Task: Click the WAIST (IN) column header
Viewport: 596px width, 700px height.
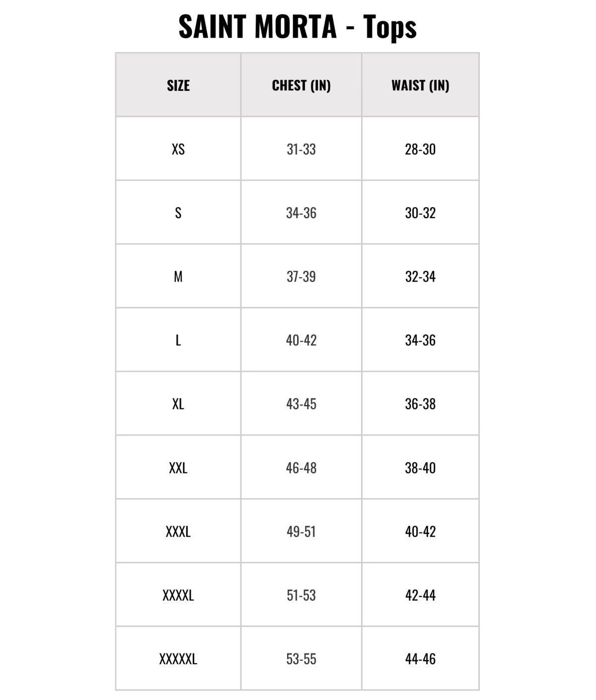Action: pos(420,85)
